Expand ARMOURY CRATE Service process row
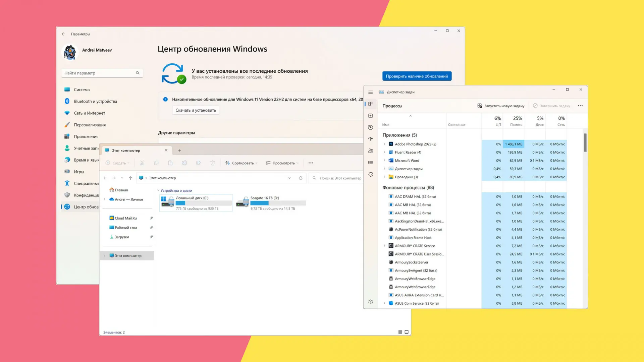This screenshot has height=362, width=644. click(x=384, y=246)
